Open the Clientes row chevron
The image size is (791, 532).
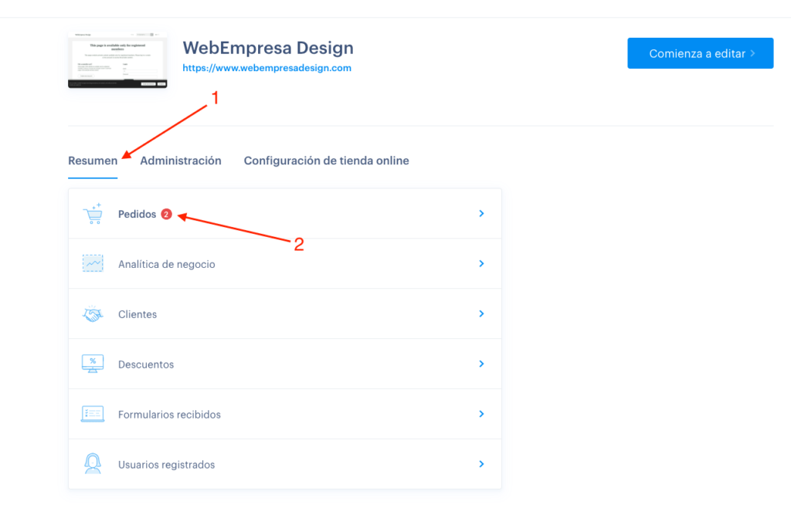pos(481,313)
